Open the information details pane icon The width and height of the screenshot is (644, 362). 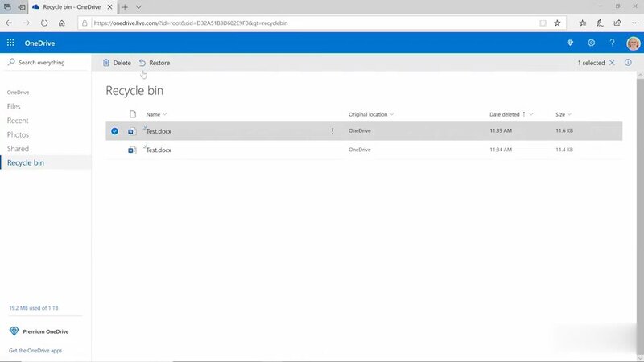click(x=628, y=63)
